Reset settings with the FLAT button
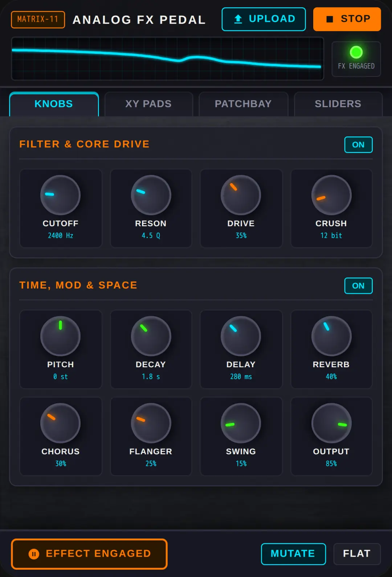This screenshot has height=577, width=392. click(357, 554)
